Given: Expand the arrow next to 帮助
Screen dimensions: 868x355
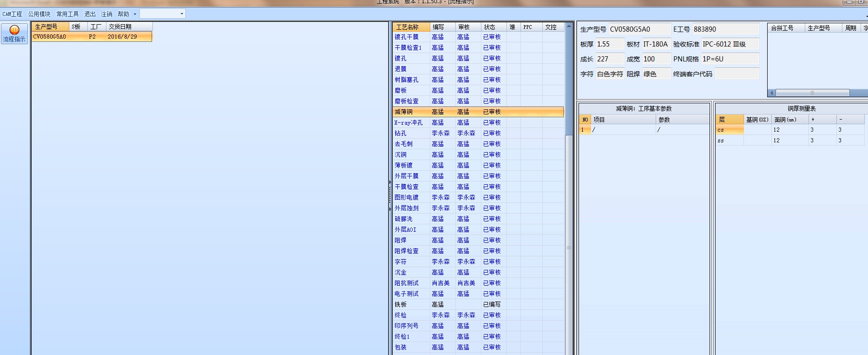Looking at the screenshot, I should pos(135,14).
